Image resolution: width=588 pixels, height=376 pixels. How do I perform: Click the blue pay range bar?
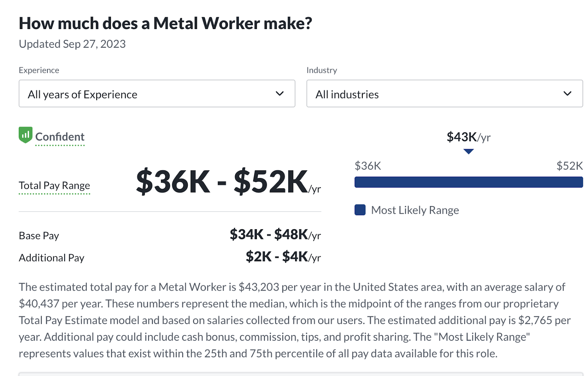[x=468, y=182]
